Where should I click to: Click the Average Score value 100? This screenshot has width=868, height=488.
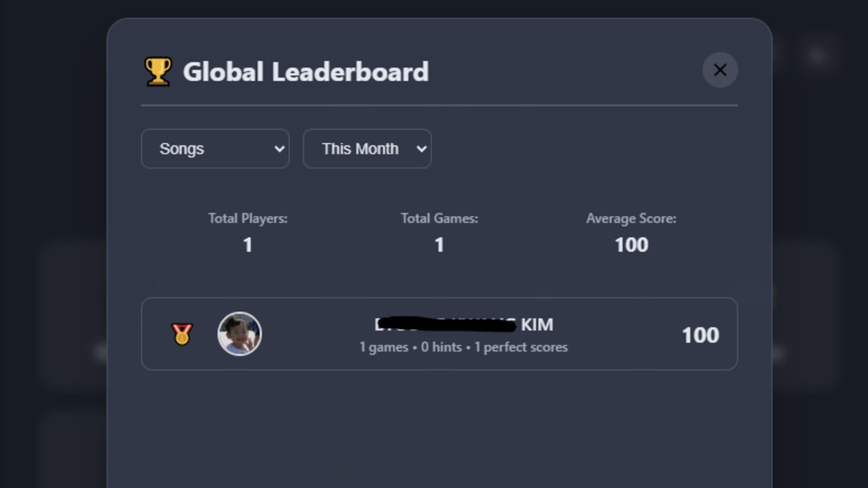click(x=631, y=245)
